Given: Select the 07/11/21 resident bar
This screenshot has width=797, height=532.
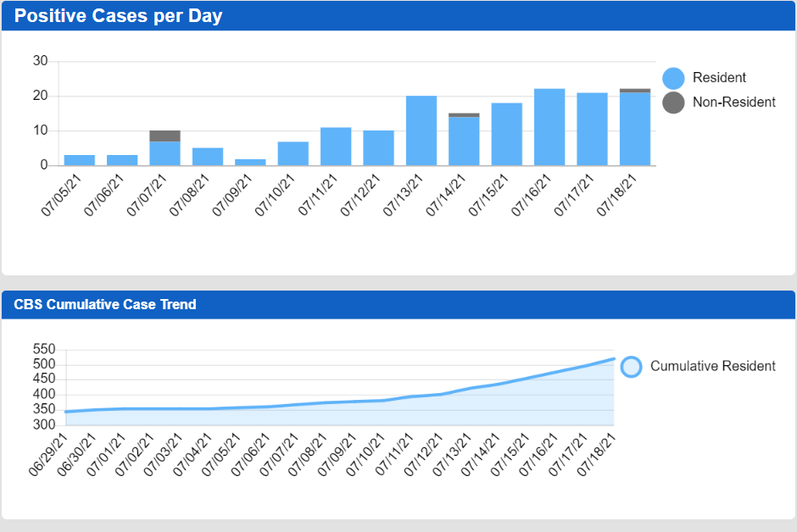Looking at the screenshot, I should (x=336, y=147).
